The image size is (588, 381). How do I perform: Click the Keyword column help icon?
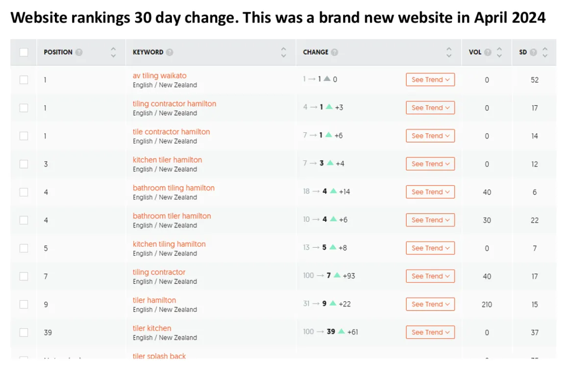point(170,52)
